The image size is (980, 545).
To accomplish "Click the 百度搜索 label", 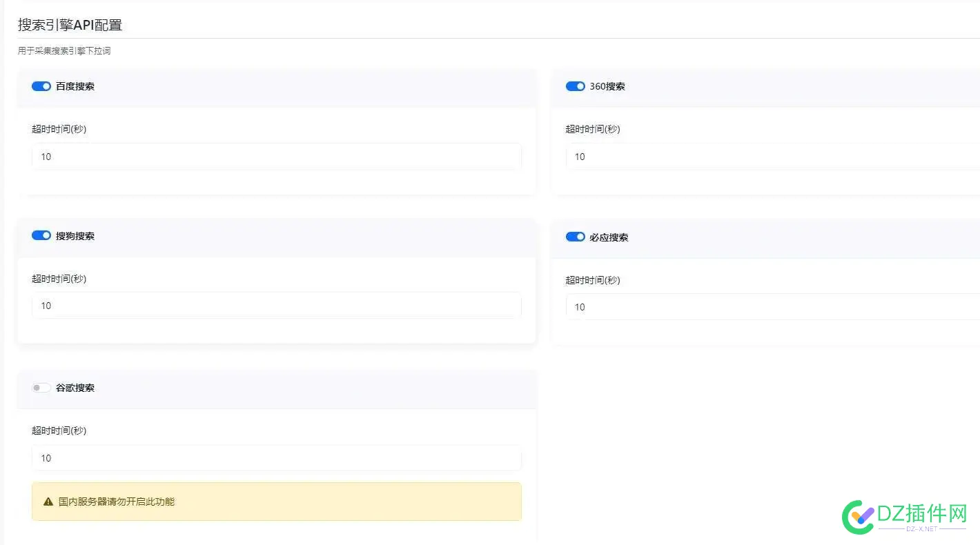I will (x=75, y=86).
